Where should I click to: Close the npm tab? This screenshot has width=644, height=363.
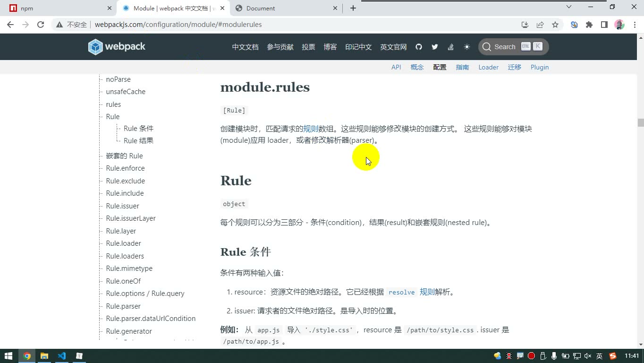click(x=110, y=8)
